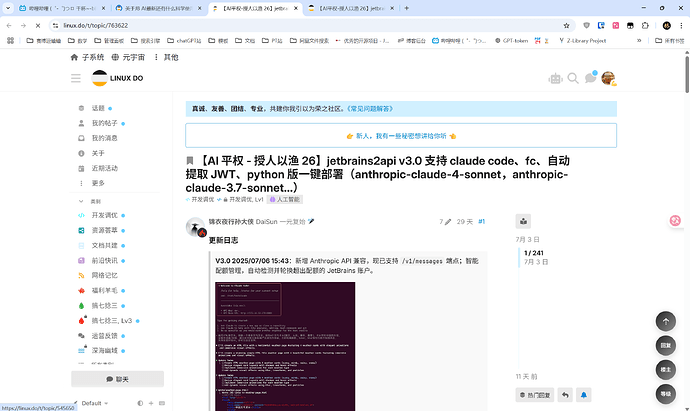The image size is (690, 411).
Task: Open 深海幽域 category in sidebar
Action: (104, 351)
